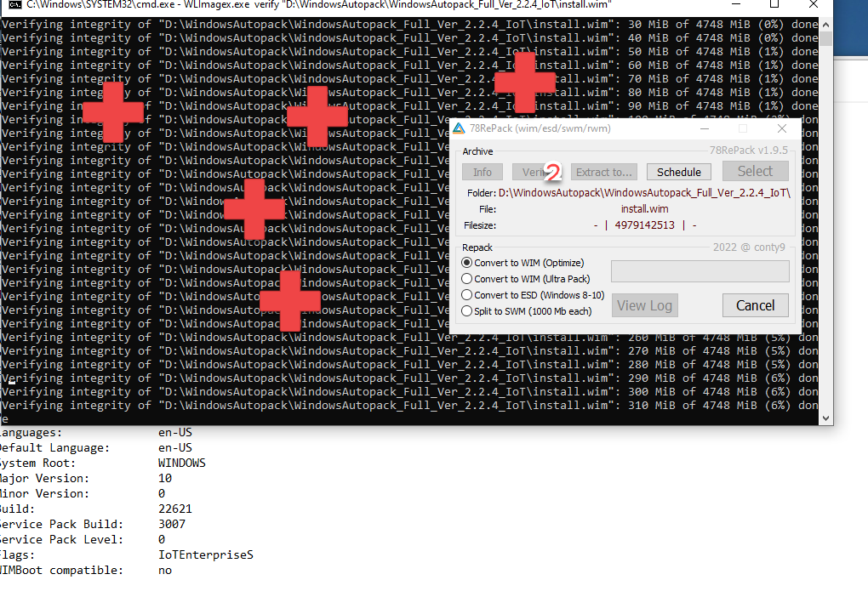This screenshot has height=597, width=868.
Task: Click the install.wim file name
Action: [644, 209]
